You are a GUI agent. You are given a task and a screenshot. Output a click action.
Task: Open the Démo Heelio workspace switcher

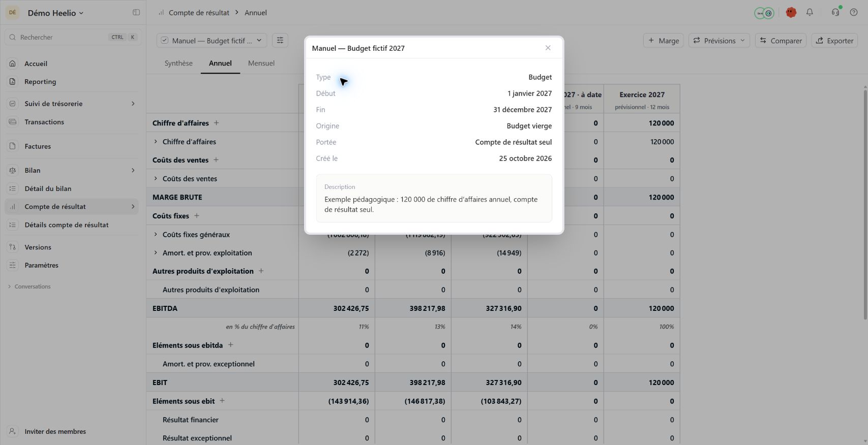tap(55, 13)
